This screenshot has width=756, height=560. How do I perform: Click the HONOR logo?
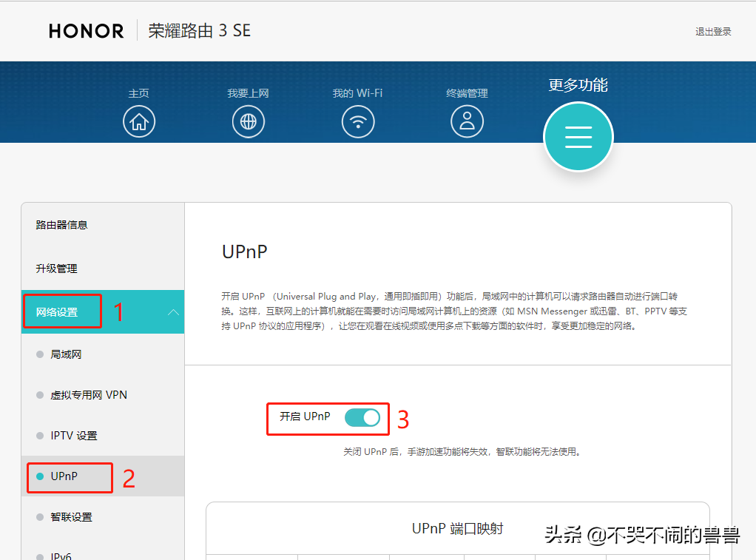[x=86, y=30]
